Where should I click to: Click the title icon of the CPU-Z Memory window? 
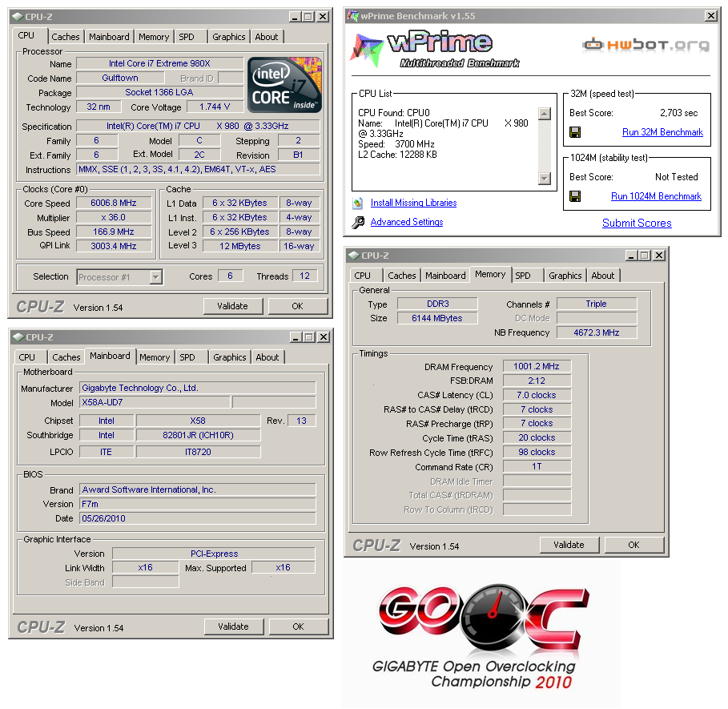[354, 256]
